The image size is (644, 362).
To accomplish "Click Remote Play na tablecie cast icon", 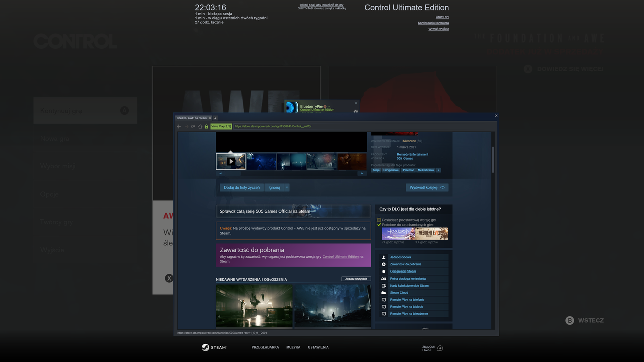I will (x=384, y=307).
